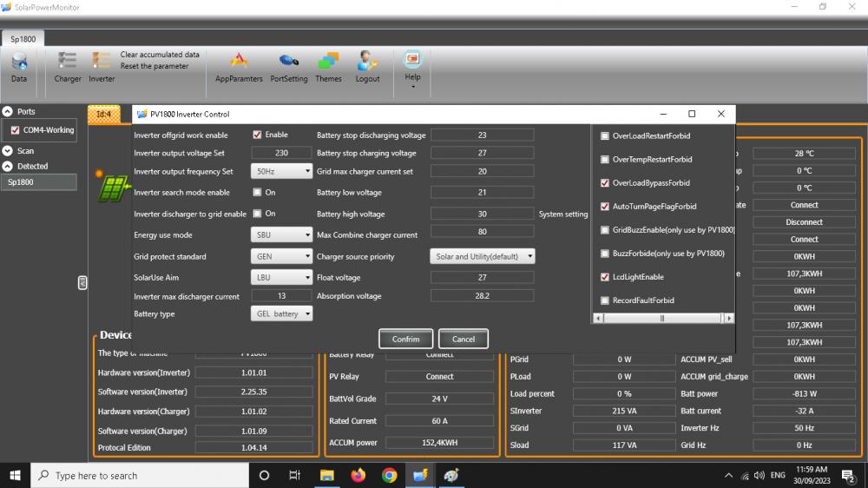Open Cortana circle icon on taskbar
Screen dimensions: 868x488
tap(264, 475)
